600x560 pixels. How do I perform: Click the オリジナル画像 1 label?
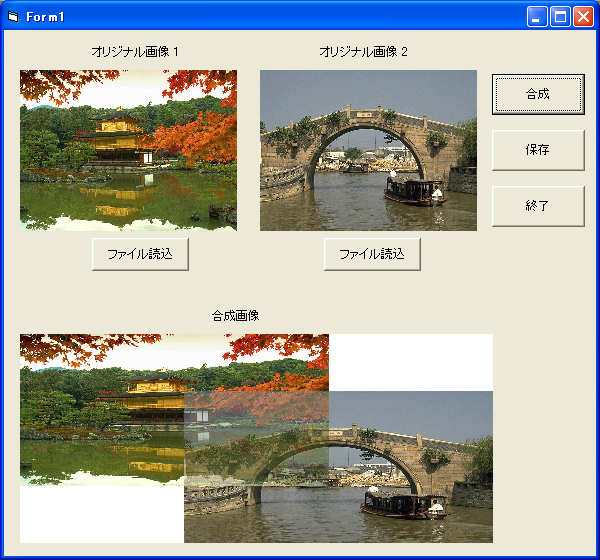(x=135, y=52)
